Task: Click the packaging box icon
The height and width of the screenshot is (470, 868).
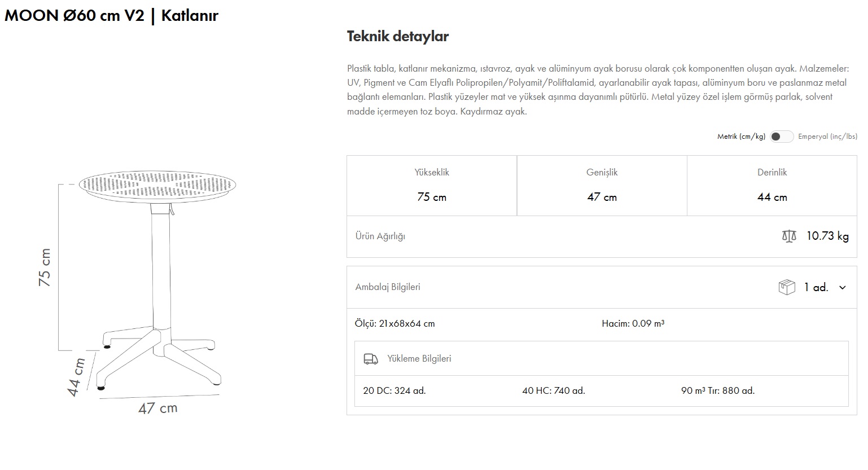Action: pos(786,287)
